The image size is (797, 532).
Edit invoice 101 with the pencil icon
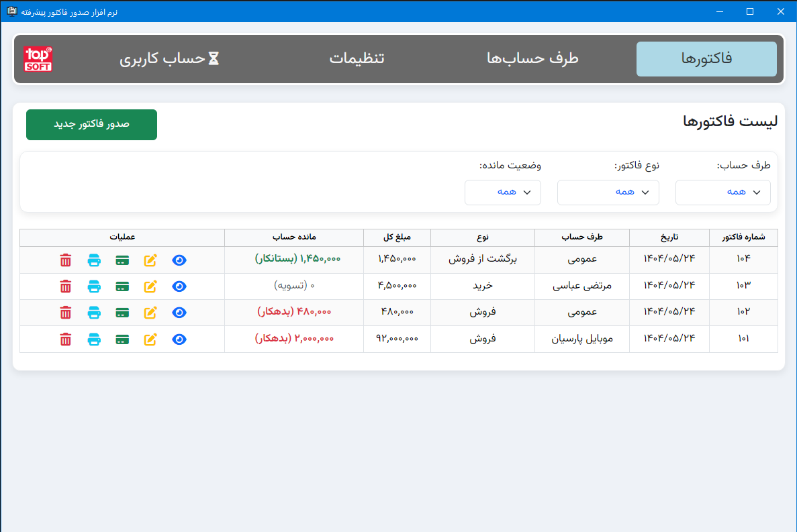tap(150, 339)
